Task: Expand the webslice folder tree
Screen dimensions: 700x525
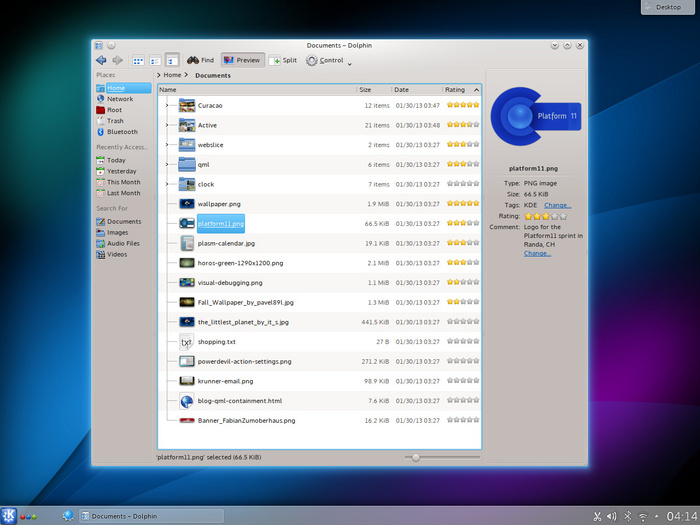Action: coord(167,145)
